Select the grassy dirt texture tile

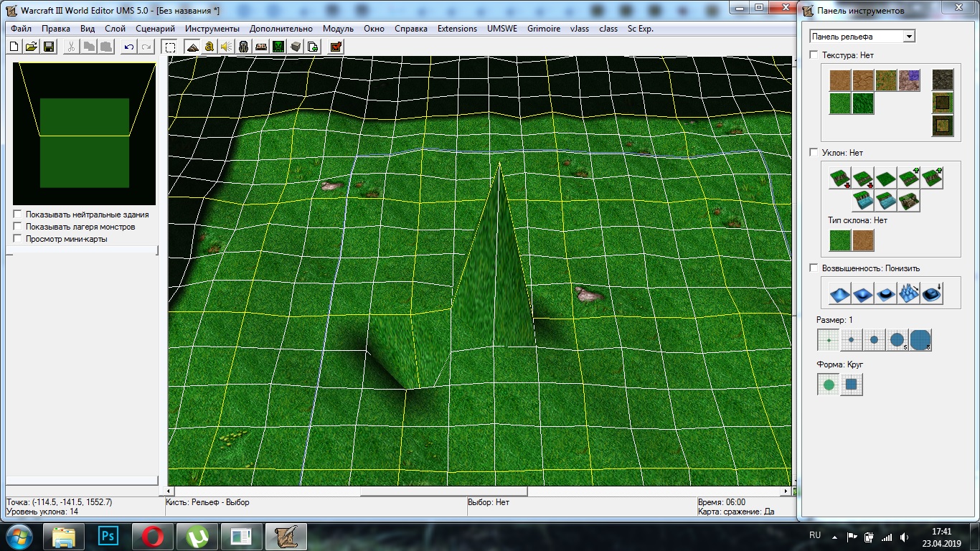pyautogui.click(x=886, y=80)
